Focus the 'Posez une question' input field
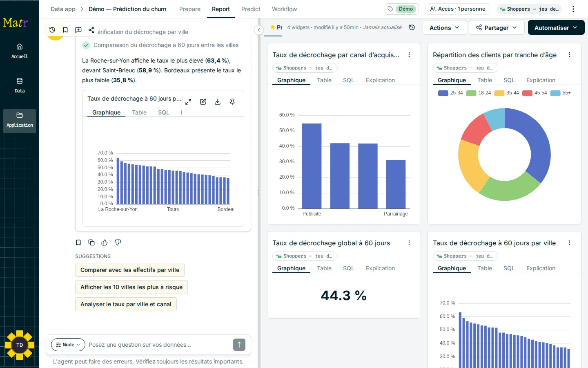Screen dimensions: 588x368 [x=158, y=345]
